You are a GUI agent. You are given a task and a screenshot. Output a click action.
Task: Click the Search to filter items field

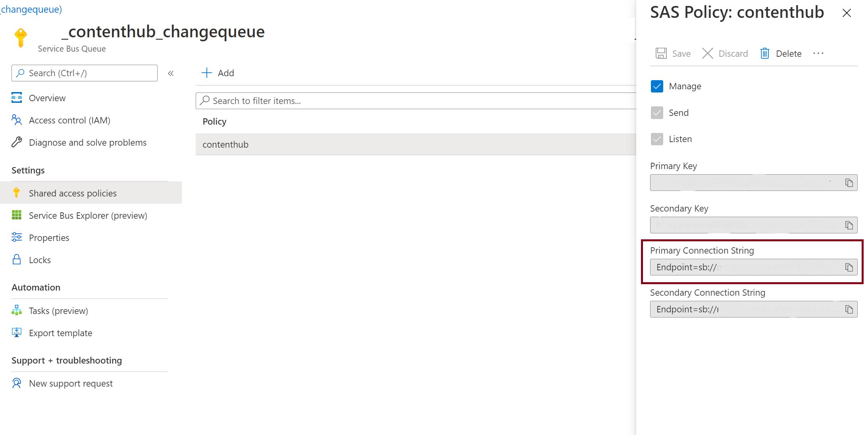coord(416,101)
